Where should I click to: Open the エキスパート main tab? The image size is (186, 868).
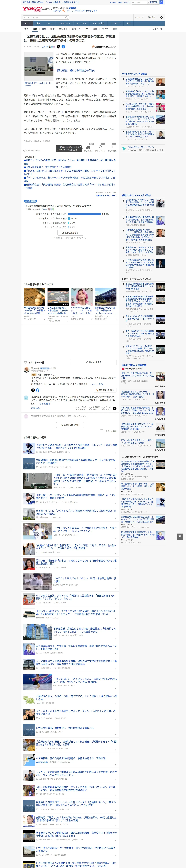[x=64, y=24]
